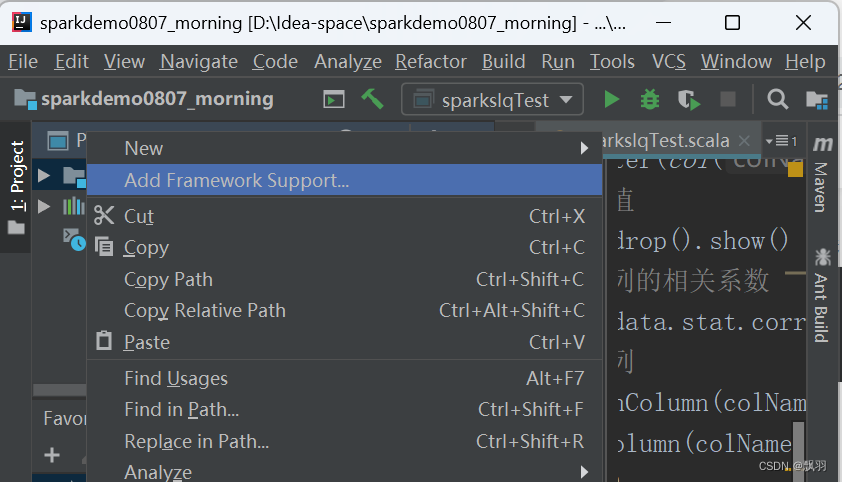Open the View menu
The image size is (842, 482).
tap(125, 61)
